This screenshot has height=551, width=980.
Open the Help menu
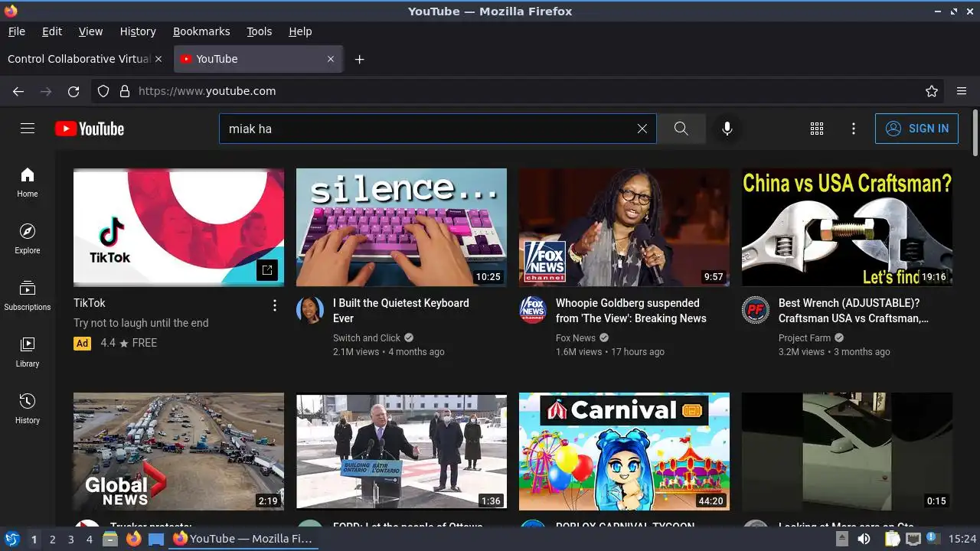pos(300,31)
